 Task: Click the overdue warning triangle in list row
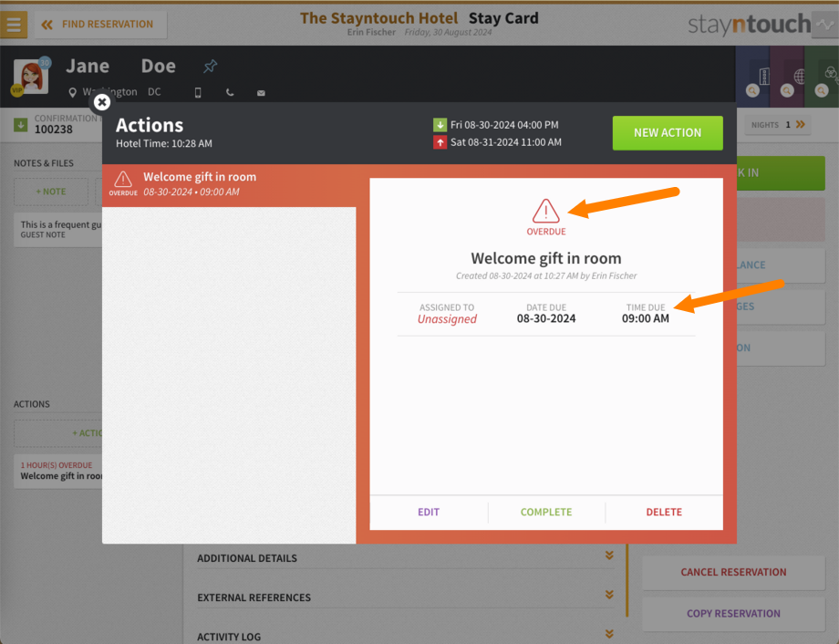coord(123,180)
